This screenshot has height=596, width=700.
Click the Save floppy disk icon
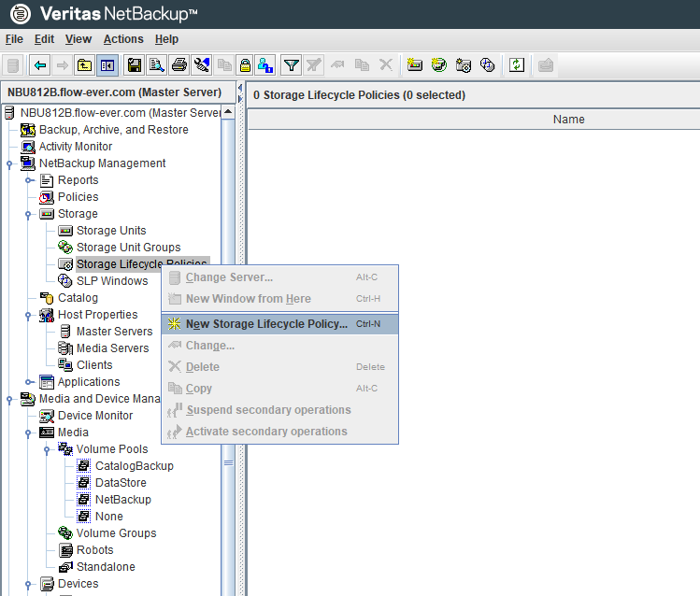[135, 65]
